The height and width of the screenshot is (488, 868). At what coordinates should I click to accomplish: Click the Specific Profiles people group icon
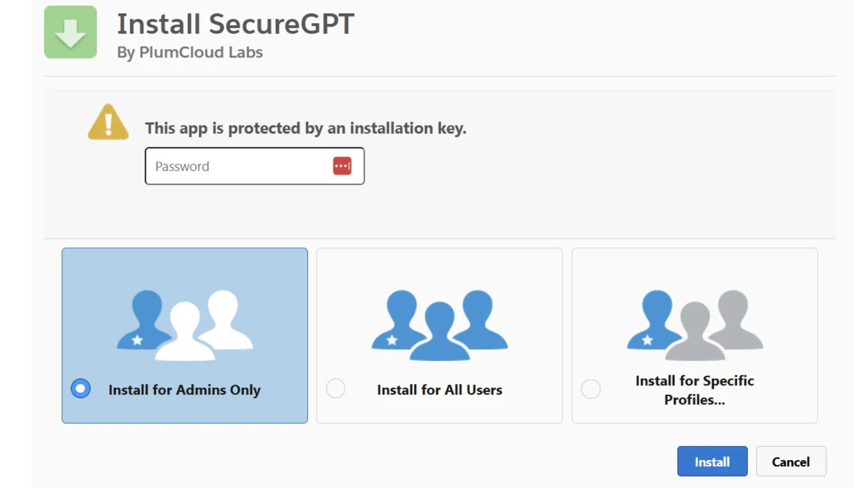(x=695, y=325)
